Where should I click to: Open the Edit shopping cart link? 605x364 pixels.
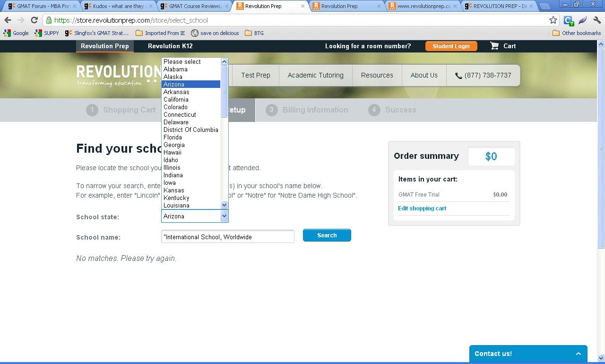[422, 208]
